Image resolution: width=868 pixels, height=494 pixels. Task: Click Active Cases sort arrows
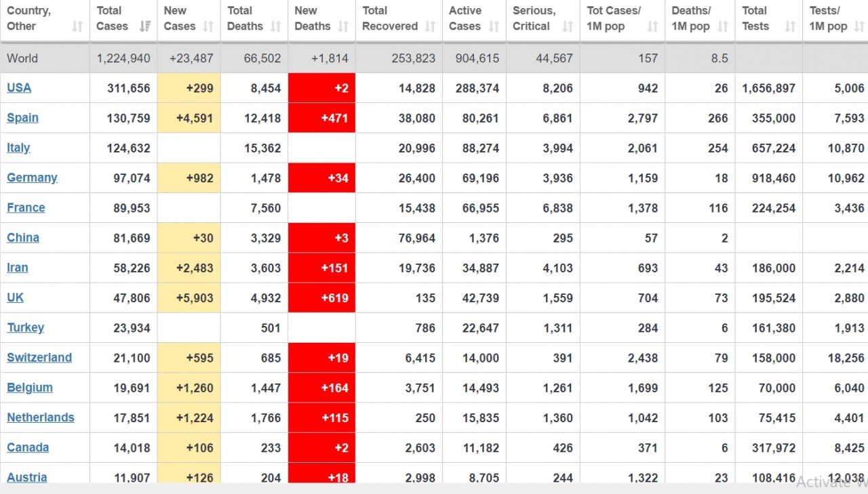click(x=494, y=26)
